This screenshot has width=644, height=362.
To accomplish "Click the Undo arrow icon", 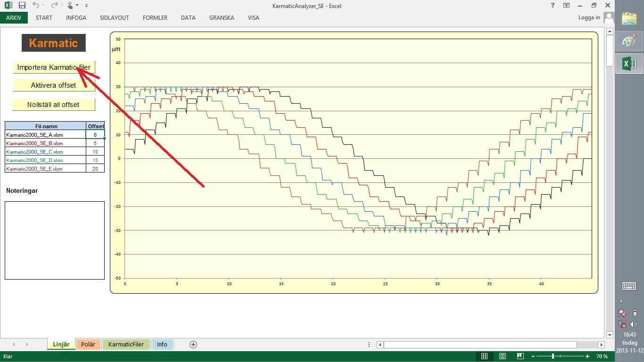I will click(36, 5).
